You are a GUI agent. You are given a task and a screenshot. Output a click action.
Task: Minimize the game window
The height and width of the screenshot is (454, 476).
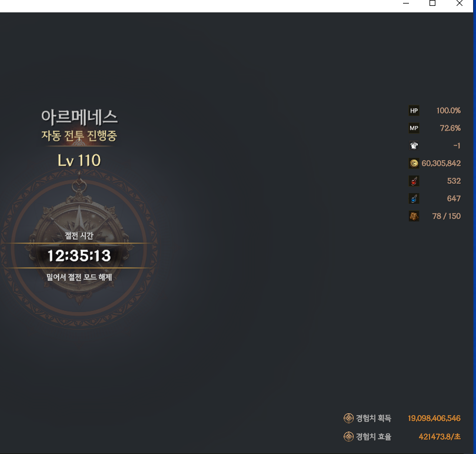405,4
